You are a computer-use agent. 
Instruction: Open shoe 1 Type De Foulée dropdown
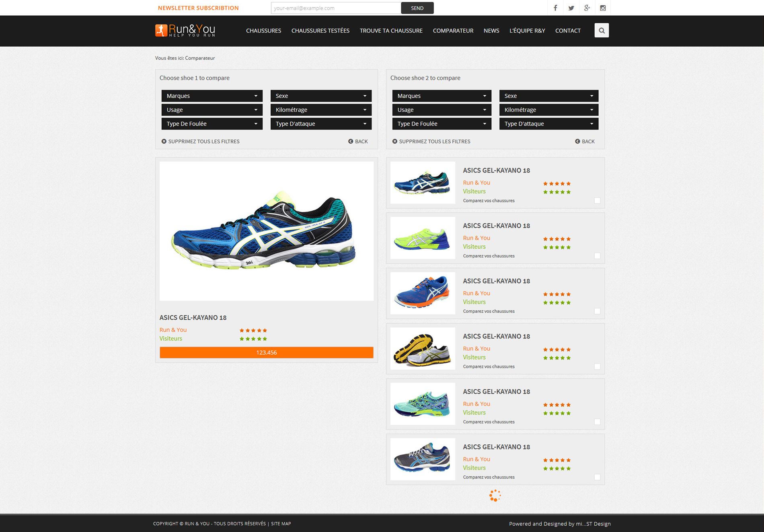(x=212, y=124)
